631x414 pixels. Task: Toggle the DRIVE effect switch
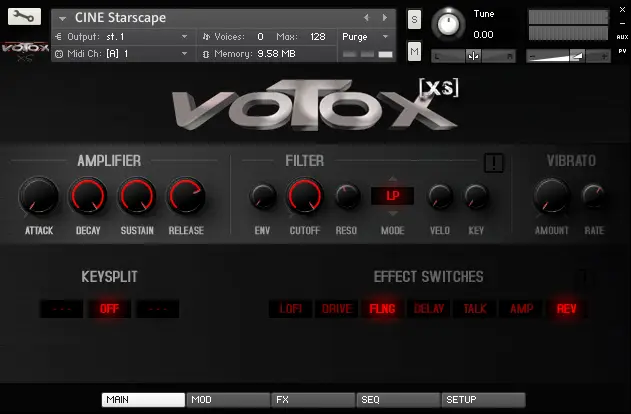click(x=336, y=309)
